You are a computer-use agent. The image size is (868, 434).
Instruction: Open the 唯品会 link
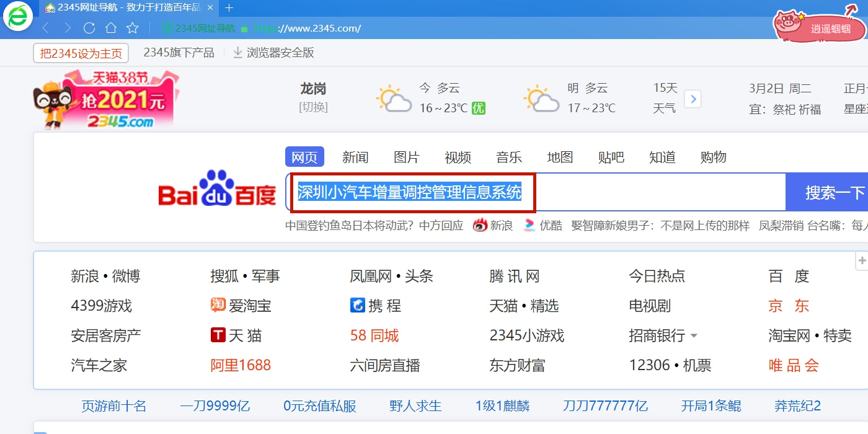(x=794, y=366)
